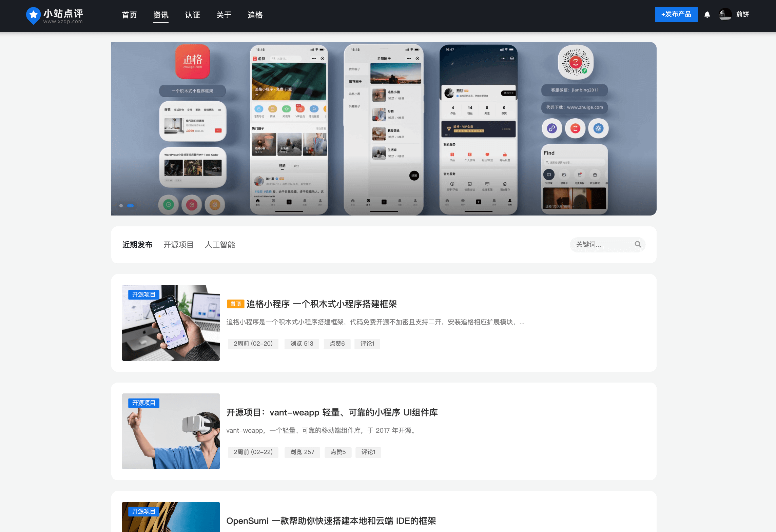Click 评论1 on the vant-weapp article

pos(368,452)
